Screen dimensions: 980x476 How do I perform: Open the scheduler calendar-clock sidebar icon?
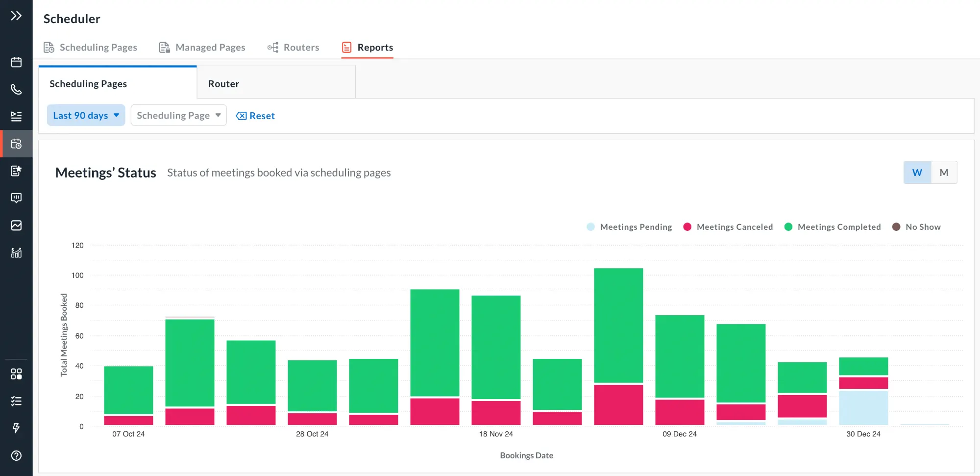click(x=16, y=144)
